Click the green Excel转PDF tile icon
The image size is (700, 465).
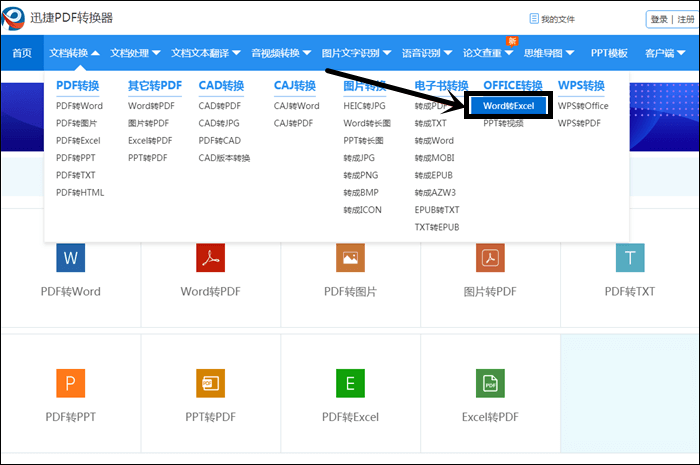point(490,383)
